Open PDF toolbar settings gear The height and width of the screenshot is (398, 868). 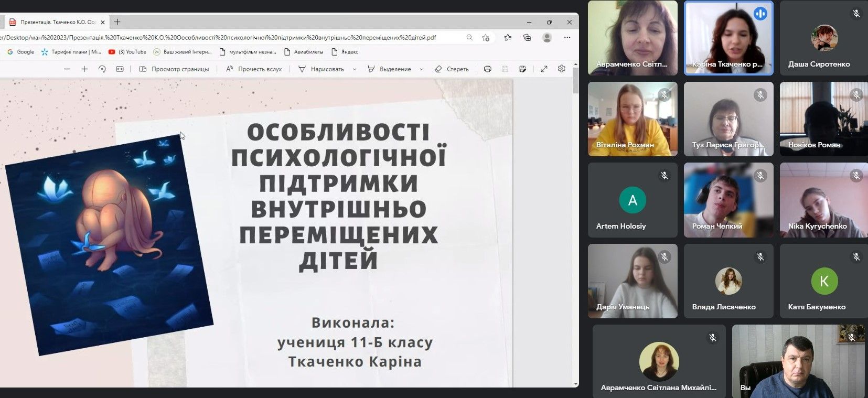[562, 69]
